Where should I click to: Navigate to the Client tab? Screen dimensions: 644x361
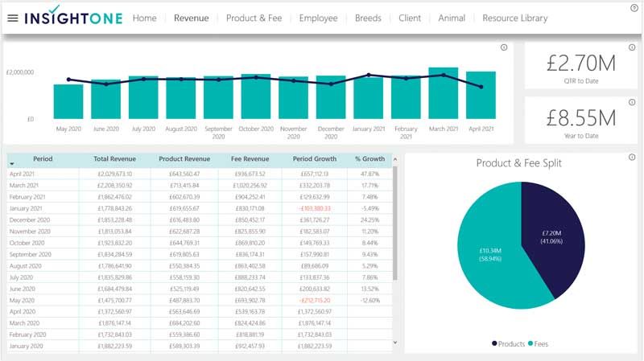tap(410, 18)
